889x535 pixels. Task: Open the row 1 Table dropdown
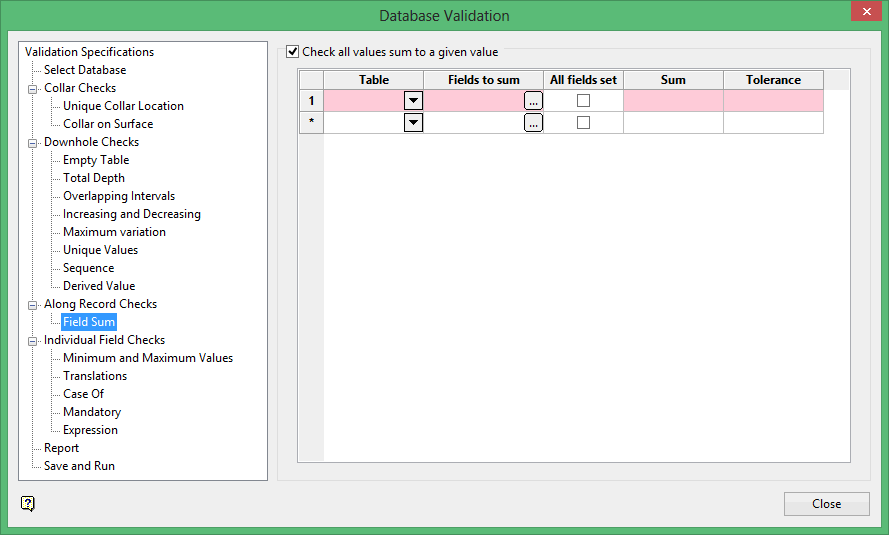click(x=413, y=100)
